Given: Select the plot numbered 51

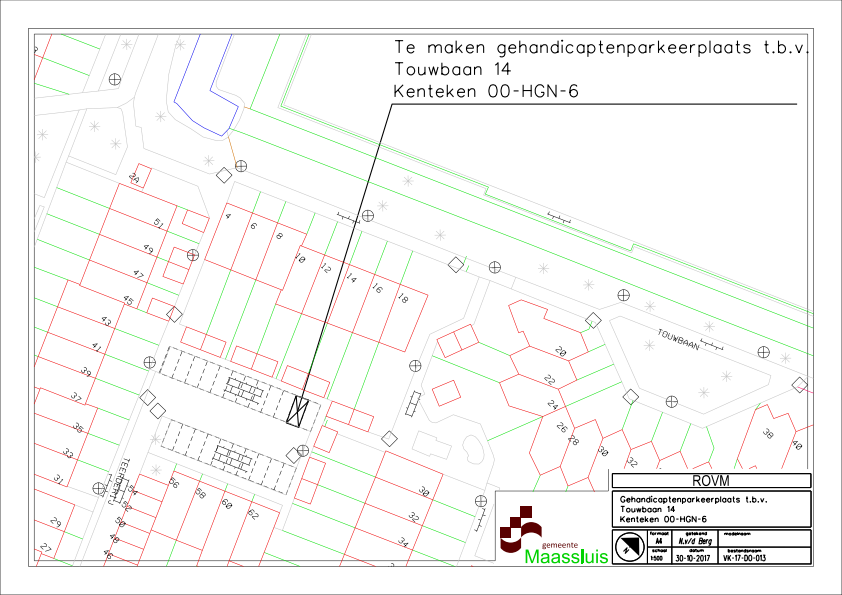Looking at the screenshot, I should point(157,223).
